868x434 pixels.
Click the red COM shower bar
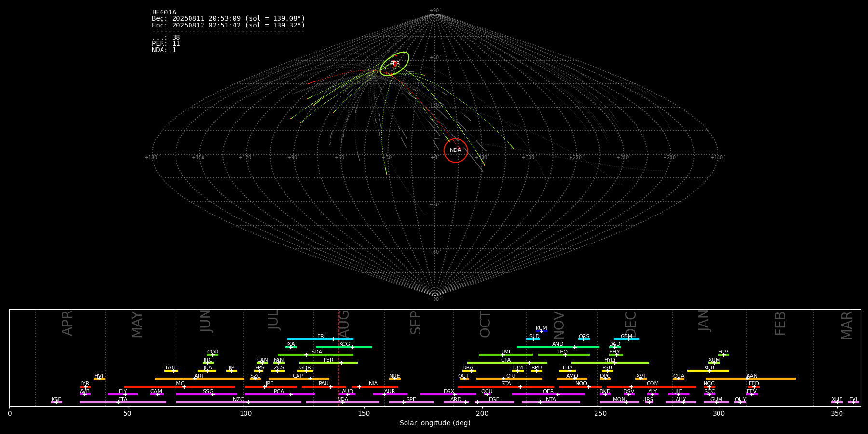pos(651,386)
